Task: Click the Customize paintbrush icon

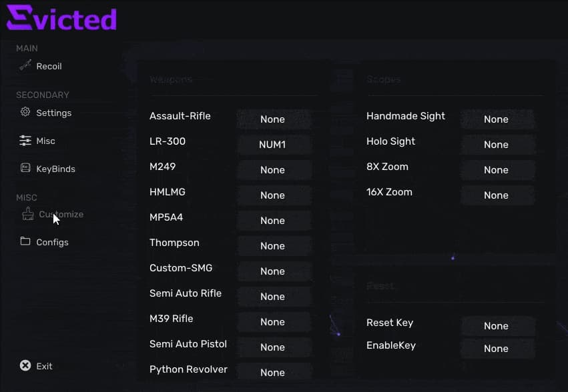Action: [x=27, y=214]
